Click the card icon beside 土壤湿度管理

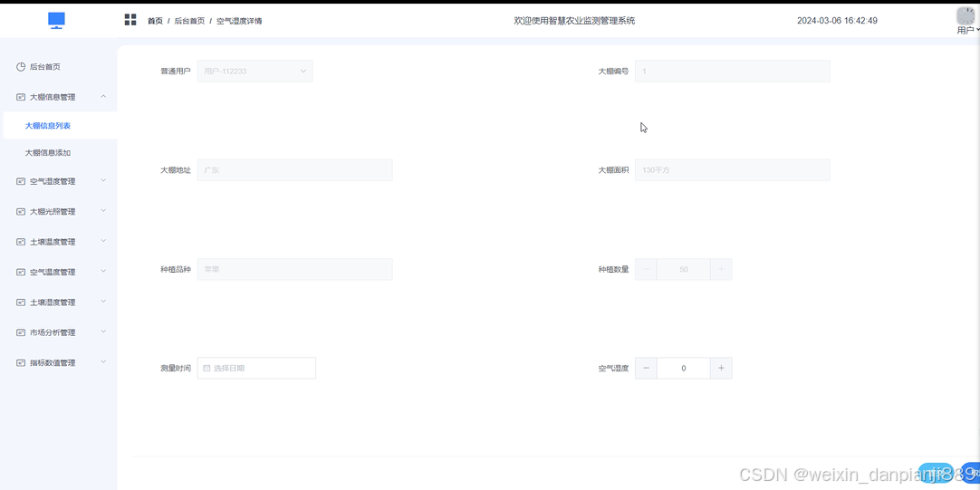click(21, 303)
